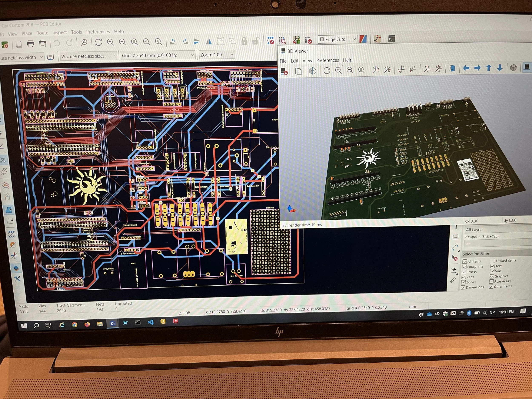The image size is (532, 399).
Task: Uncheck the Vias selection filter
Action: [492, 271]
